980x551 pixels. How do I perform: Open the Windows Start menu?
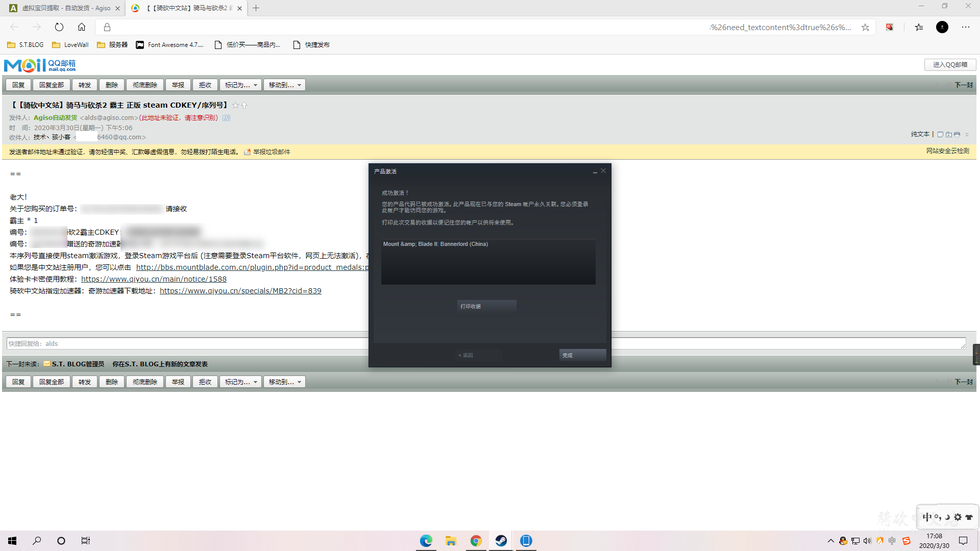(x=12, y=541)
